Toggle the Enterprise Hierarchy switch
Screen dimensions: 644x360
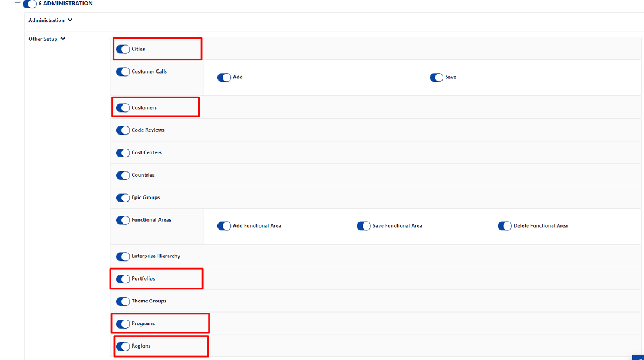click(x=123, y=257)
